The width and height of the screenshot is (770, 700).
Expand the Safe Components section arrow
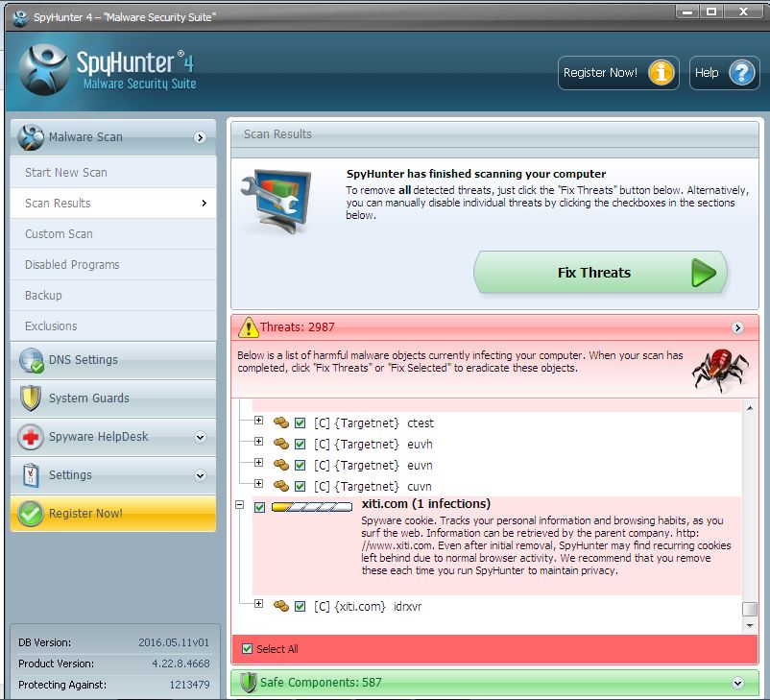click(737, 683)
